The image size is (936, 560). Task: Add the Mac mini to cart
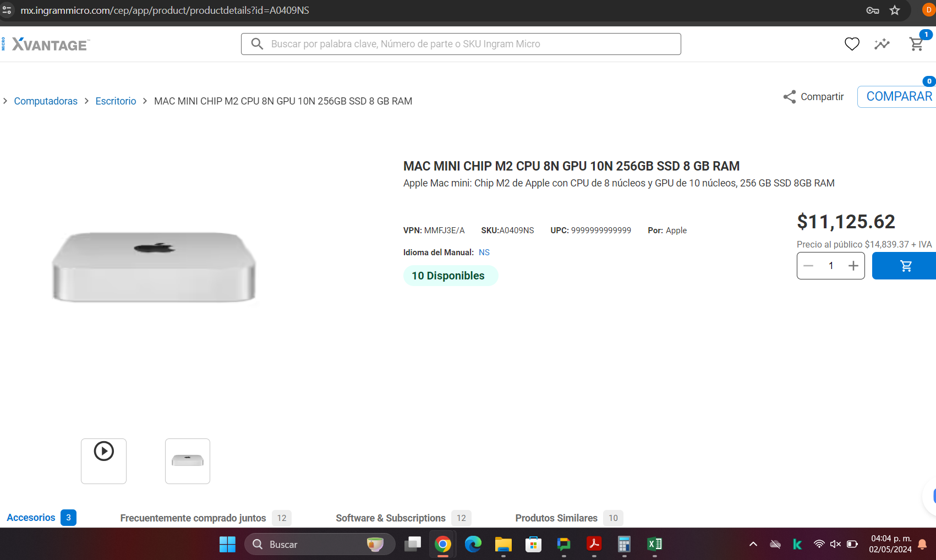tap(905, 266)
